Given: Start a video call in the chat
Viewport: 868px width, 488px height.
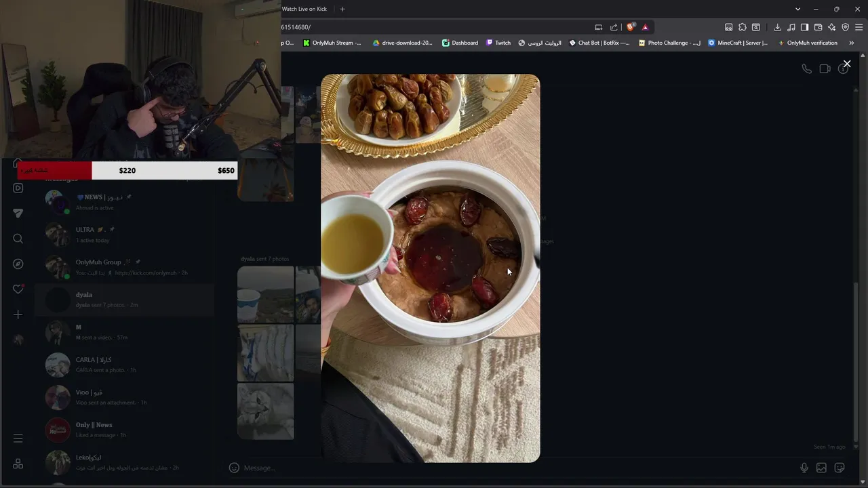Looking at the screenshot, I should pos(825,68).
